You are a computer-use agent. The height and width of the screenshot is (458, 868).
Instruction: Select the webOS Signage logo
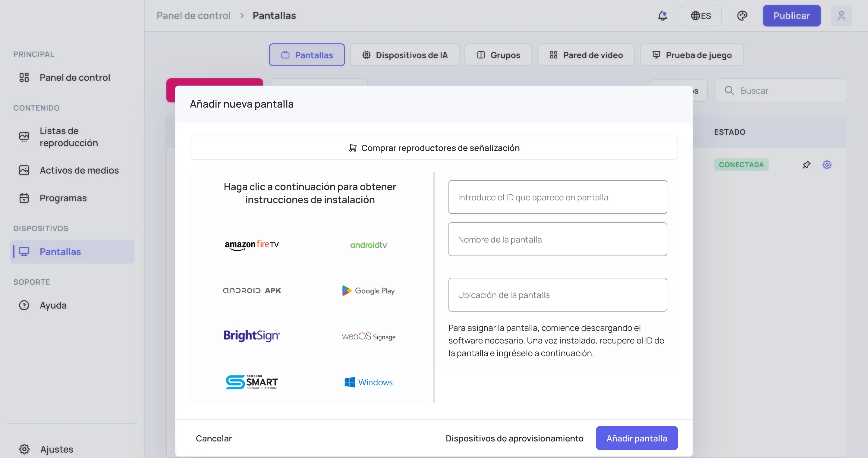coord(368,337)
